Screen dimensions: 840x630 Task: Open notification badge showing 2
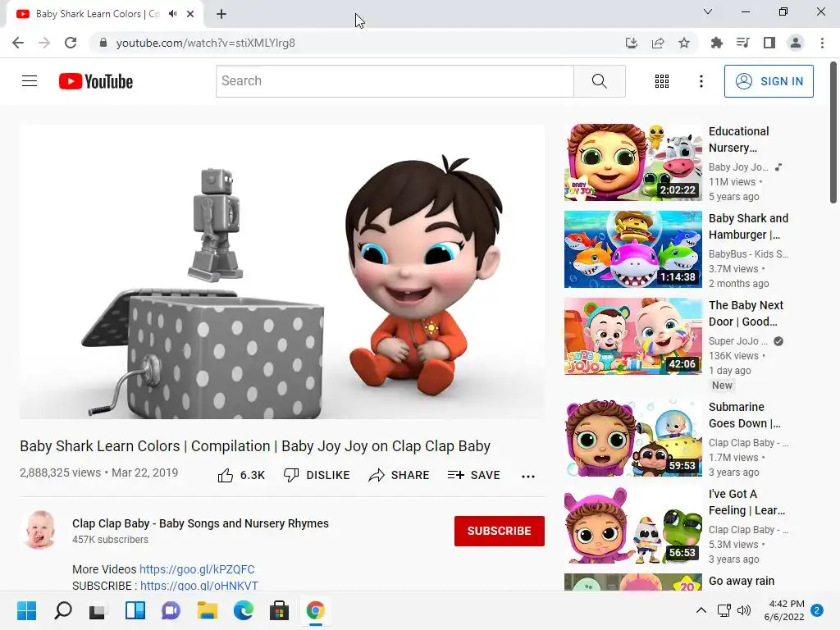coord(816,610)
